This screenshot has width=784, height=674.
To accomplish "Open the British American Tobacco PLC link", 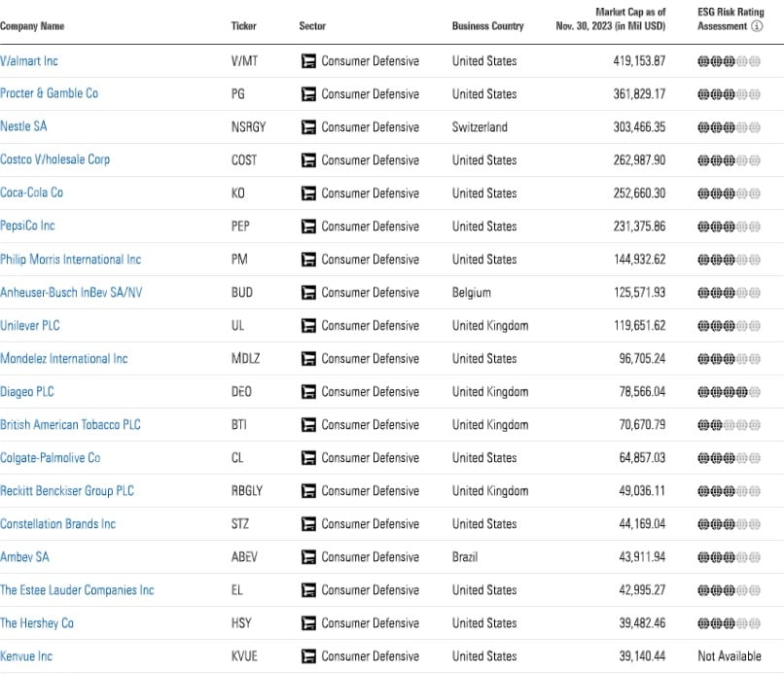I will tap(70, 425).
